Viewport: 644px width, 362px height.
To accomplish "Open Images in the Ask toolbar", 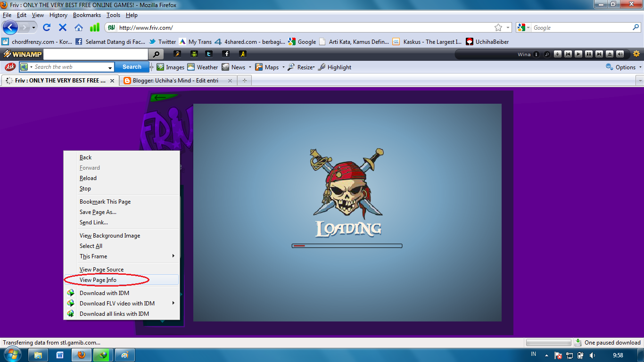I will coord(171,67).
